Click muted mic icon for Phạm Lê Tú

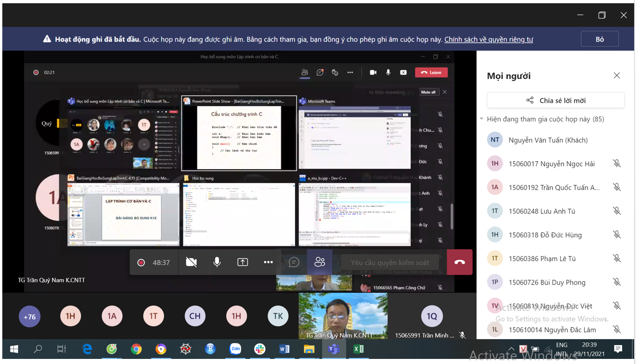pos(617,258)
